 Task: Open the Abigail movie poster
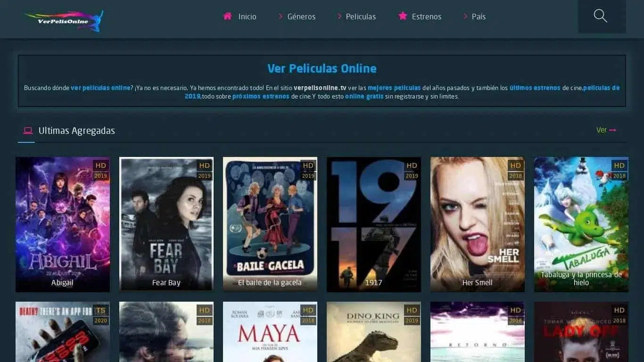pyautogui.click(x=63, y=224)
